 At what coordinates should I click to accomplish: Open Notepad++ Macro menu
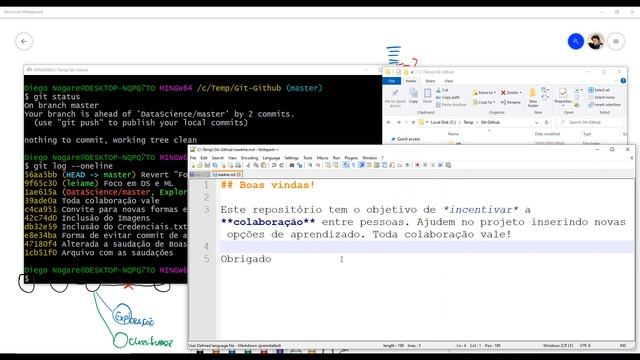coord(322,158)
